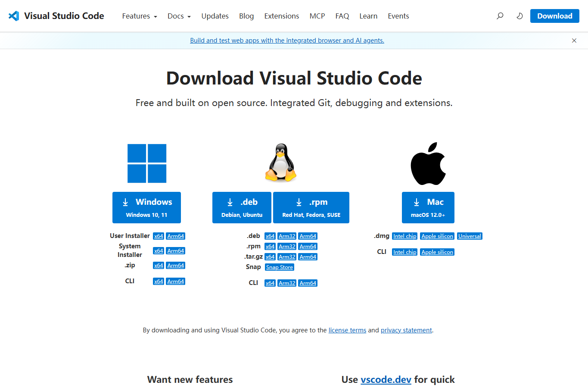Download the Windows 10, 11 installer button

coord(146,207)
